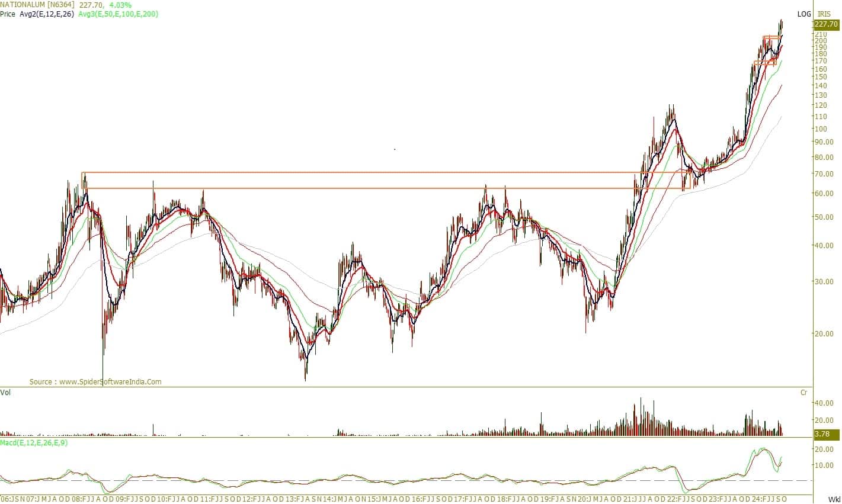
Task: Click the Price label in the legend
Action: tap(8, 14)
